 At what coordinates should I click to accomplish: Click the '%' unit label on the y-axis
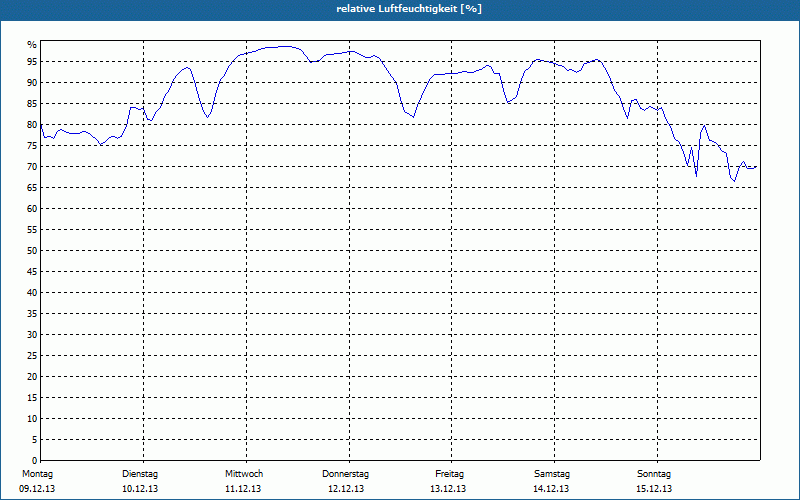(x=32, y=45)
